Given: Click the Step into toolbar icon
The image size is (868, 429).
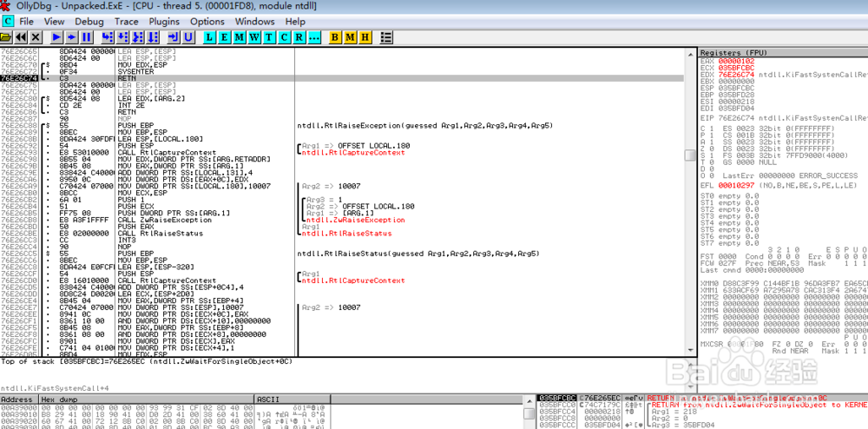Looking at the screenshot, I should coord(108,37).
